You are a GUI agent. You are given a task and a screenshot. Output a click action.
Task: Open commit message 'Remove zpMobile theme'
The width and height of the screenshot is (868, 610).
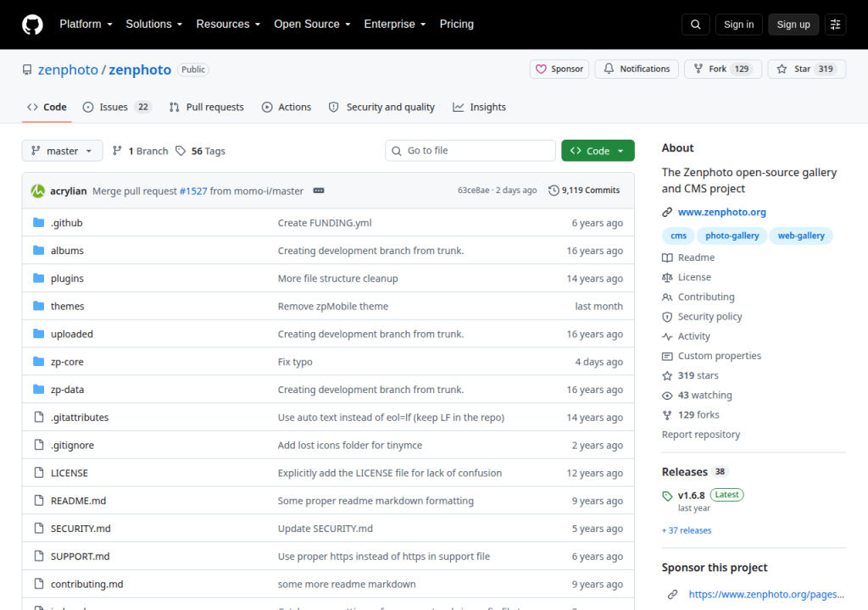click(332, 306)
